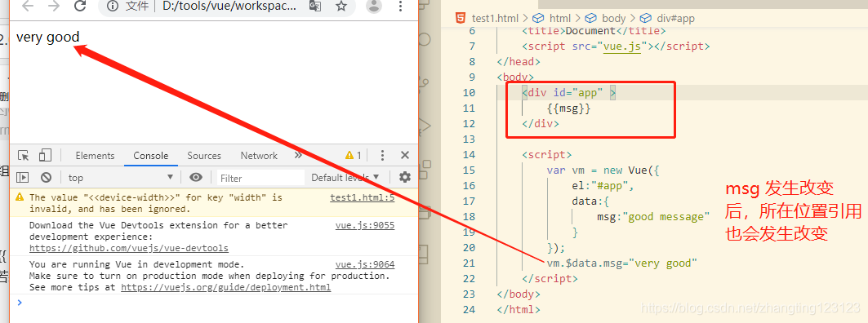
Task: View site information via the info icon
Action: (114, 6)
